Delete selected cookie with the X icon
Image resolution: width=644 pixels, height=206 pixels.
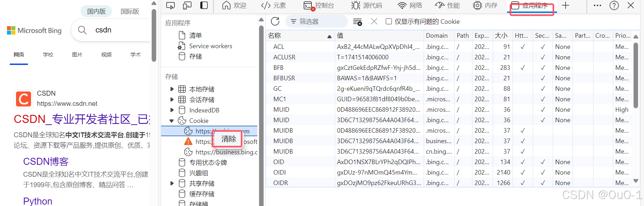pos(374,22)
